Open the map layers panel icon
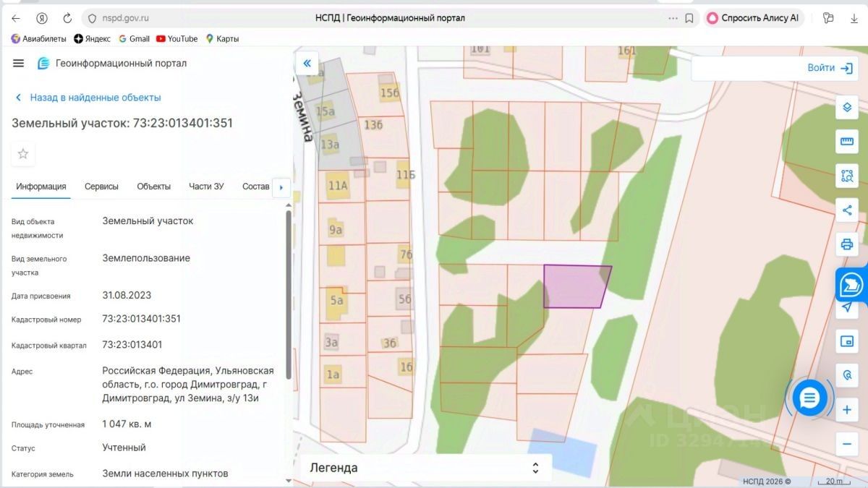 point(847,108)
